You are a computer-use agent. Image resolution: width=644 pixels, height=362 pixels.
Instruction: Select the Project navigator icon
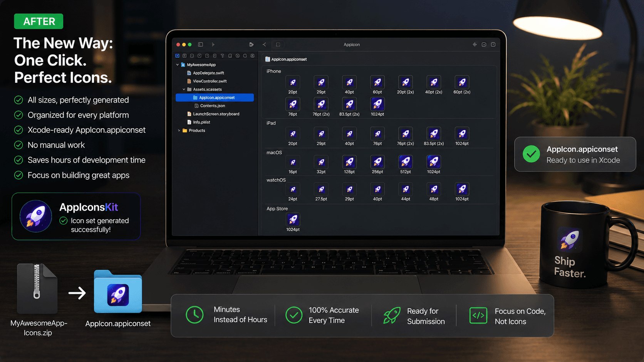(x=178, y=56)
